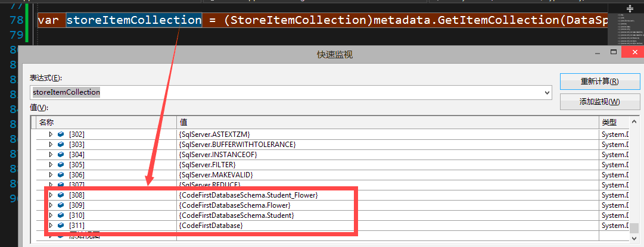The image size is (644, 247).
Task: Click the 重新计算(R) button
Action: pos(600,81)
